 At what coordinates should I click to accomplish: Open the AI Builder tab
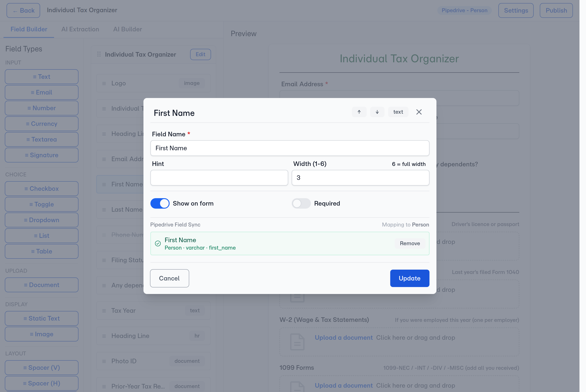[127, 29]
